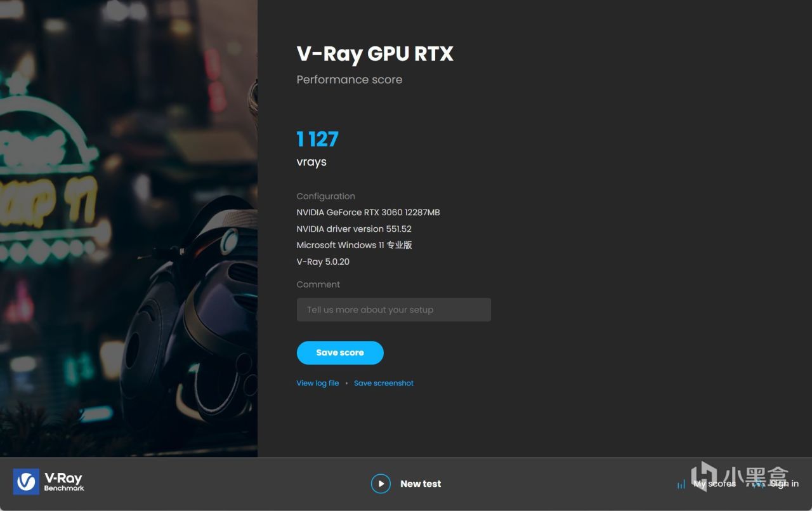Click the Sign in user icon
The width and height of the screenshot is (812, 511).
tap(758, 484)
